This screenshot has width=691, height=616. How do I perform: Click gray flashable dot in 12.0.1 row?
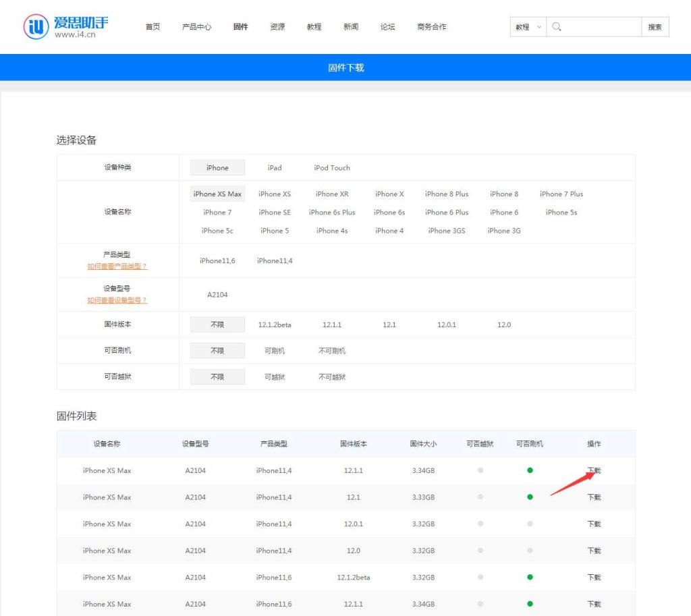(x=530, y=524)
